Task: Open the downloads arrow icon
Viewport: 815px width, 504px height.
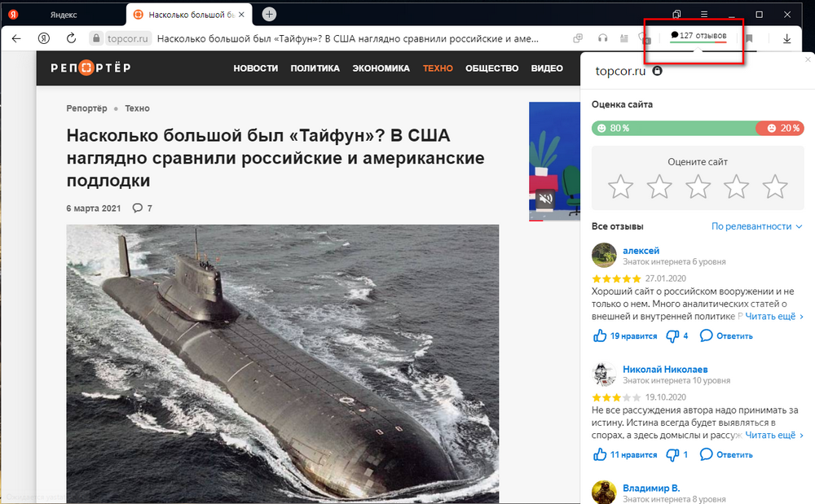Action: pos(786,38)
